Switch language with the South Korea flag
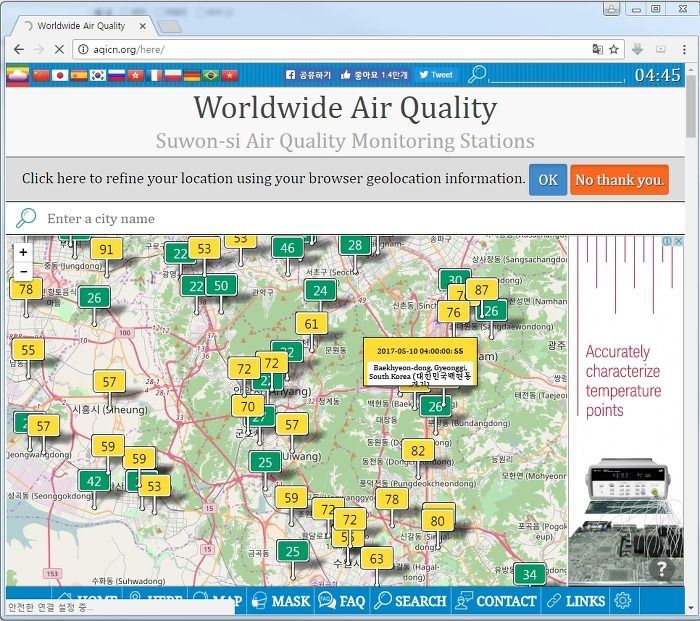 pyautogui.click(x=97, y=75)
